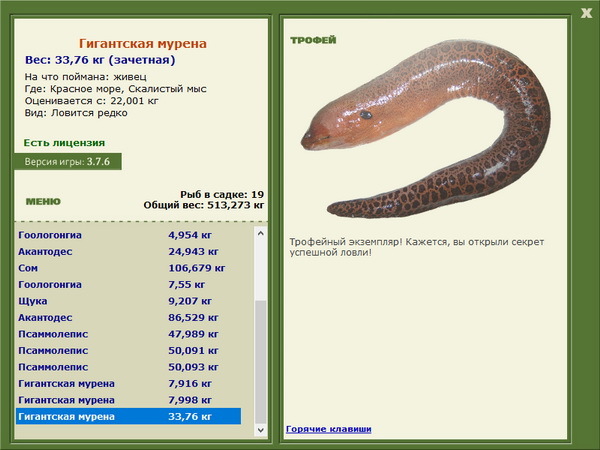600x450 pixels.
Task: Click the Где: Красное море, Скалистый мыс line
Action: pos(116,89)
